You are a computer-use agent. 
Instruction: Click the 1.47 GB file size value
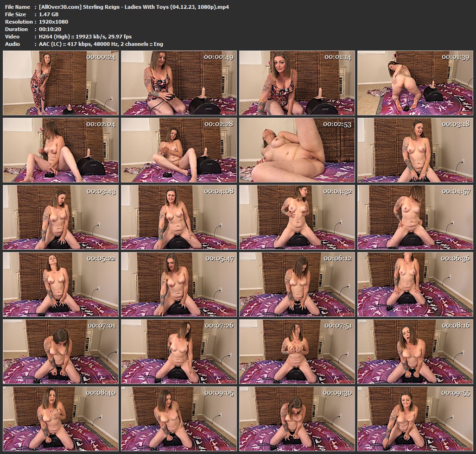coord(49,14)
